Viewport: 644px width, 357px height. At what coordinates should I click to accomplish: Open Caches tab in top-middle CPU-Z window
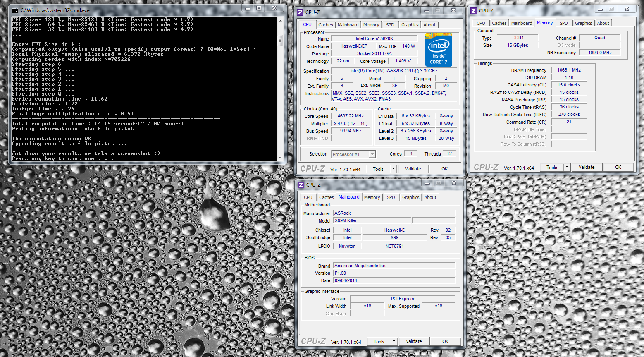pyautogui.click(x=326, y=25)
